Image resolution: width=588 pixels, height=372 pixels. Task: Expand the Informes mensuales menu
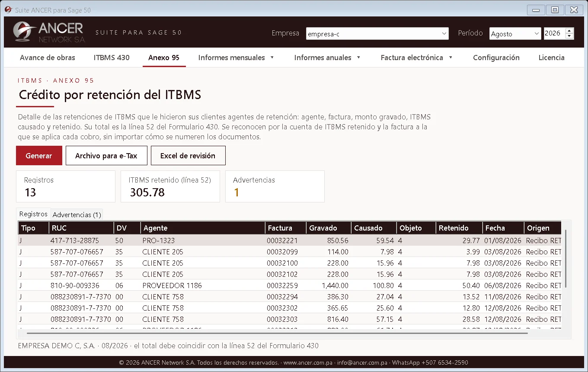[236, 58]
